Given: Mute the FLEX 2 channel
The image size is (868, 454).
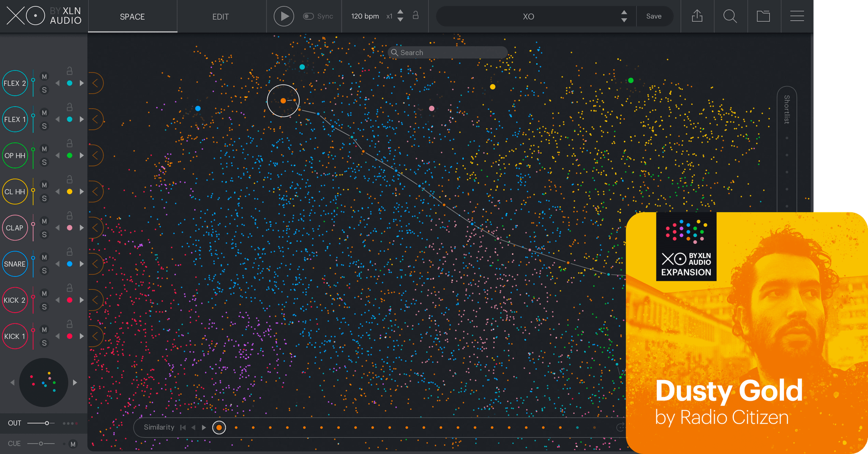Looking at the screenshot, I should pos(44,77).
